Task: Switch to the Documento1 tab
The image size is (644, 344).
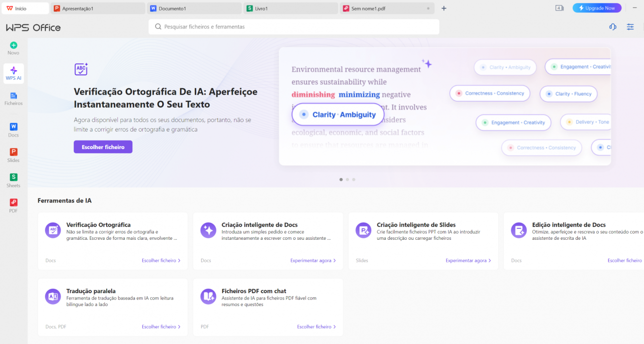Action: click(x=194, y=8)
